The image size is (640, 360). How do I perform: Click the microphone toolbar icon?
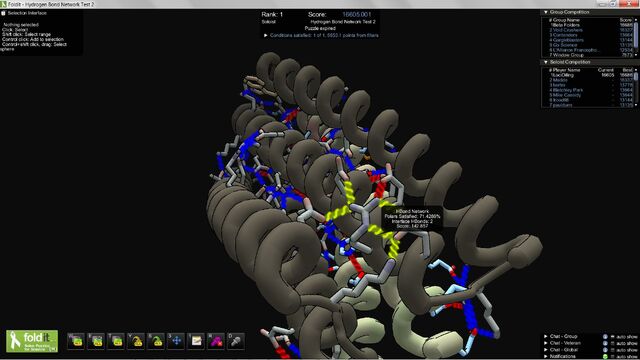click(236, 341)
